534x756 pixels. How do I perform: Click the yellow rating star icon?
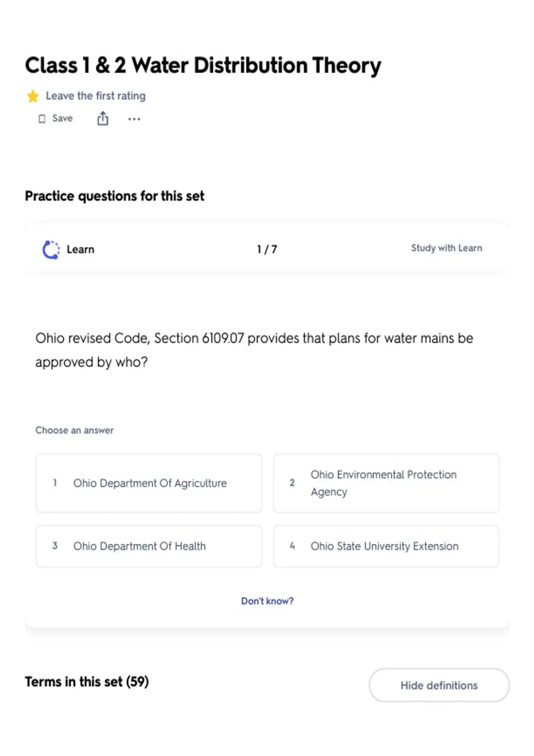point(33,96)
